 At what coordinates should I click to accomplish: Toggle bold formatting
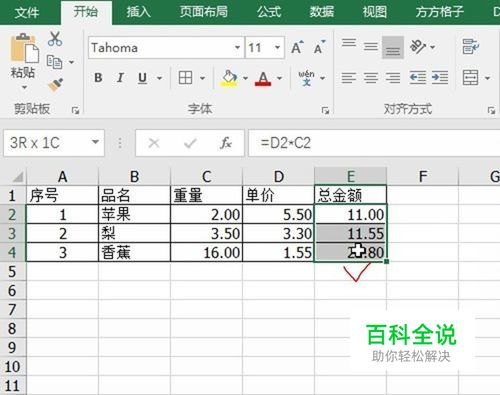98,78
